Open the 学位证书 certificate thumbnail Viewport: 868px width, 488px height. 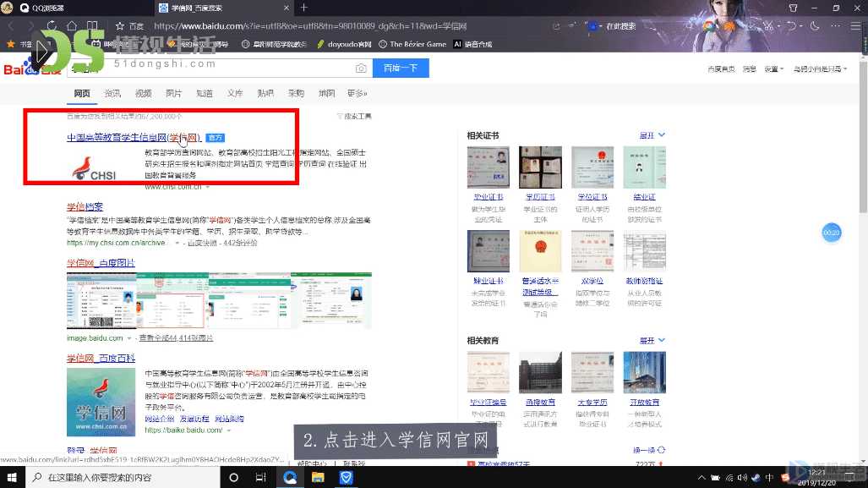tap(592, 167)
